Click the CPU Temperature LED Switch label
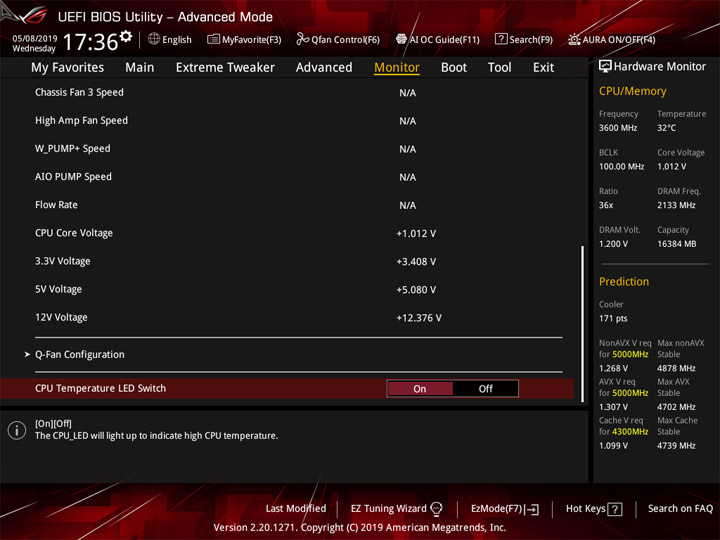The width and height of the screenshot is (720, 540). pos(101,388)
